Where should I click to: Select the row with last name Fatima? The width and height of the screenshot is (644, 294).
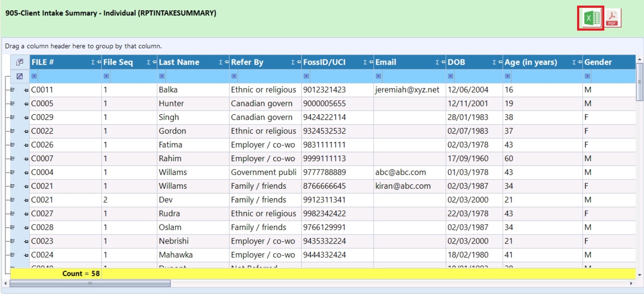171,145
